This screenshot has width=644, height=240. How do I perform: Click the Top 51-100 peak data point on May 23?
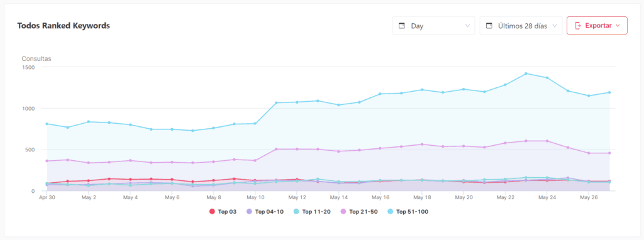click(x=526, y=74)
